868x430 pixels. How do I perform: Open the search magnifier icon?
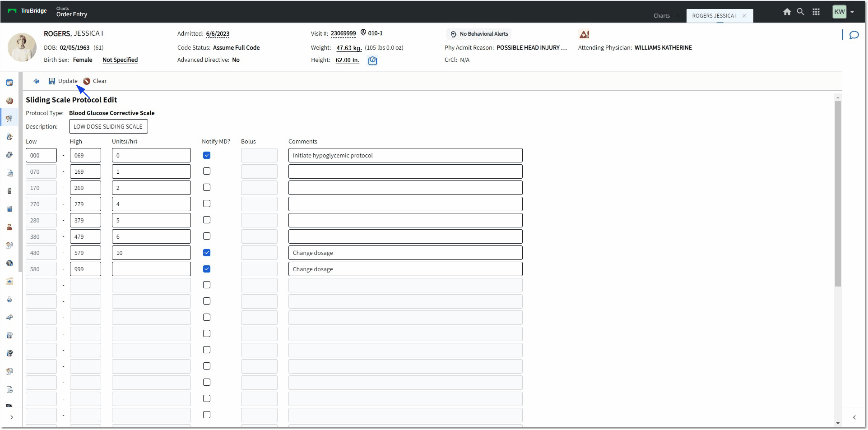point(800,12)
